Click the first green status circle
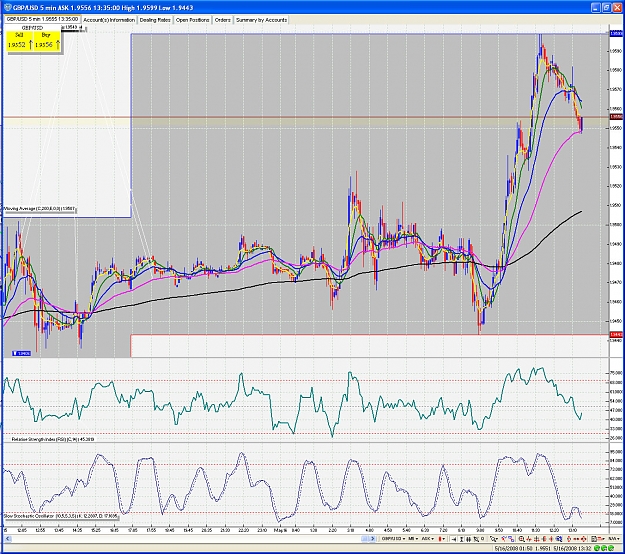 [595, 549]
